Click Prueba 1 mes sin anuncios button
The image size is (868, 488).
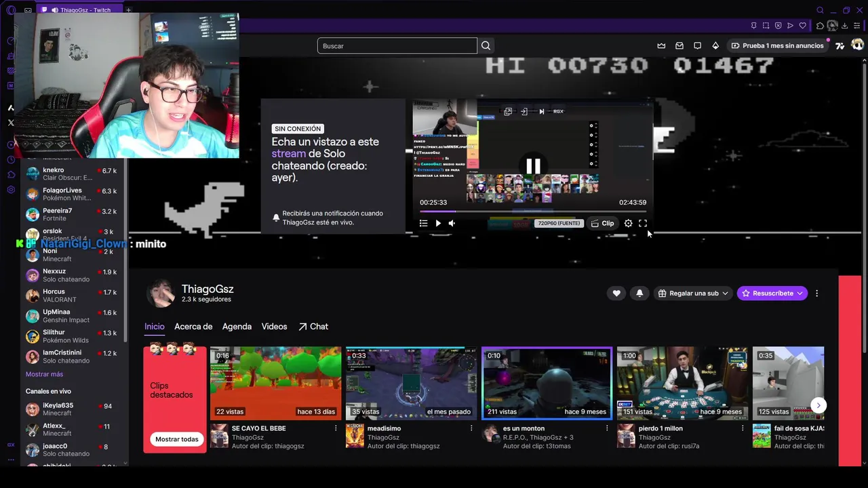(777, 45)
